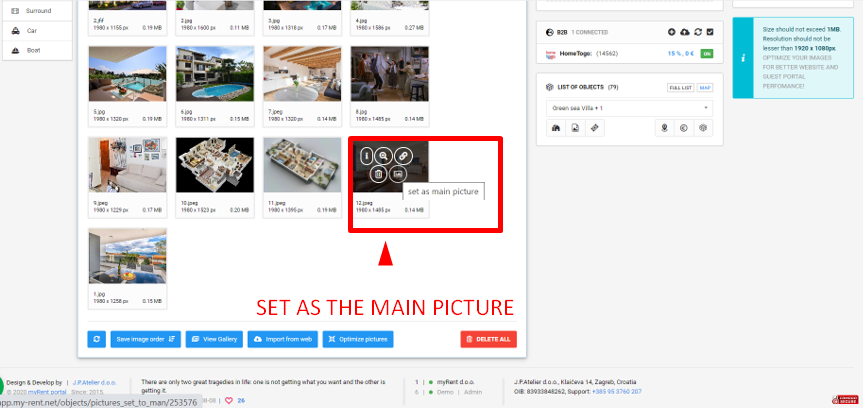The height and width of the screenshot is (408, 863).
Task: Select the 6.jpg villa pool thumbnail
Action: [x=215, y=74]
